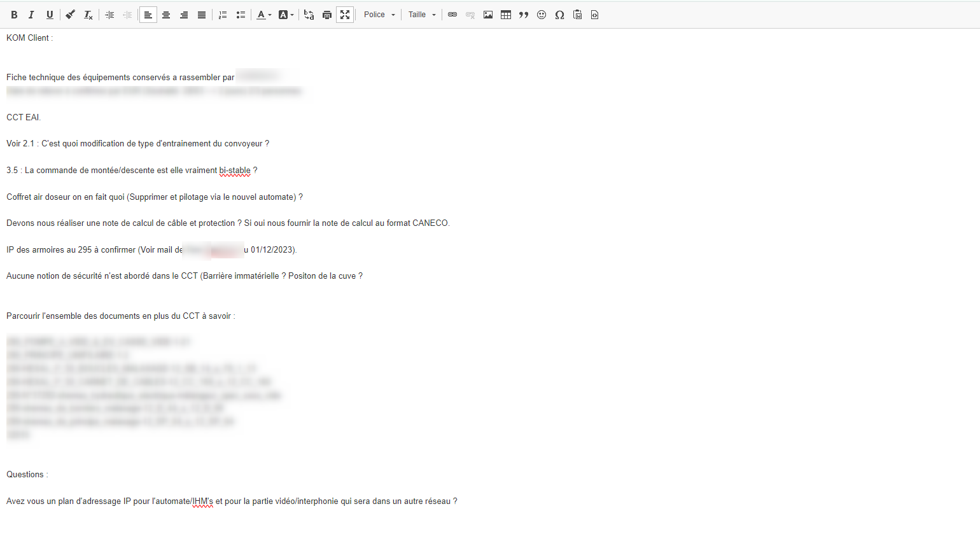980x539 pixels.
Task: Align text to the right
Action: pos(184,15)
